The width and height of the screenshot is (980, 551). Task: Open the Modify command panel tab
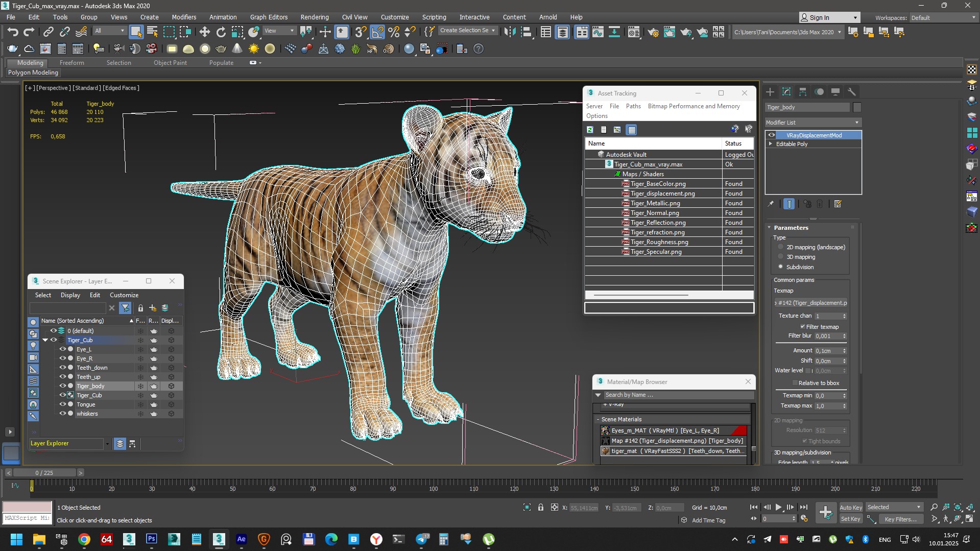click(x=786, y=92)
